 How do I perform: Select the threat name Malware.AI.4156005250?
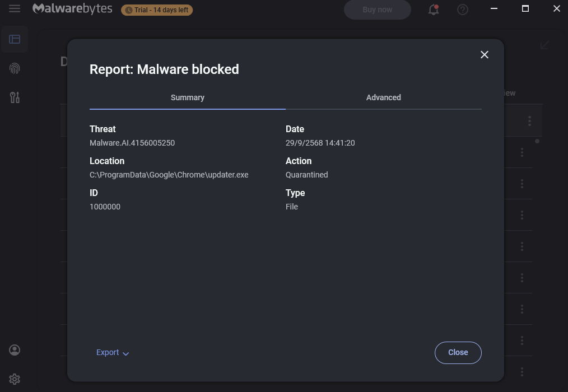[x=132, y=143]
